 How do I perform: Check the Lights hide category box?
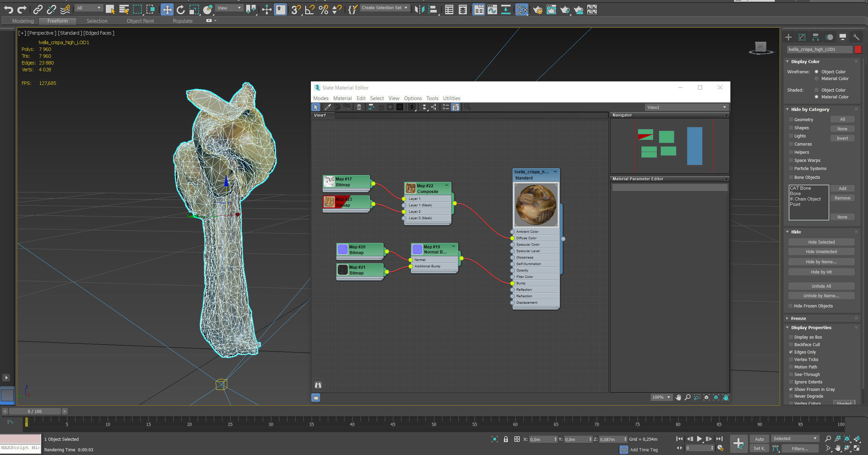791,136
